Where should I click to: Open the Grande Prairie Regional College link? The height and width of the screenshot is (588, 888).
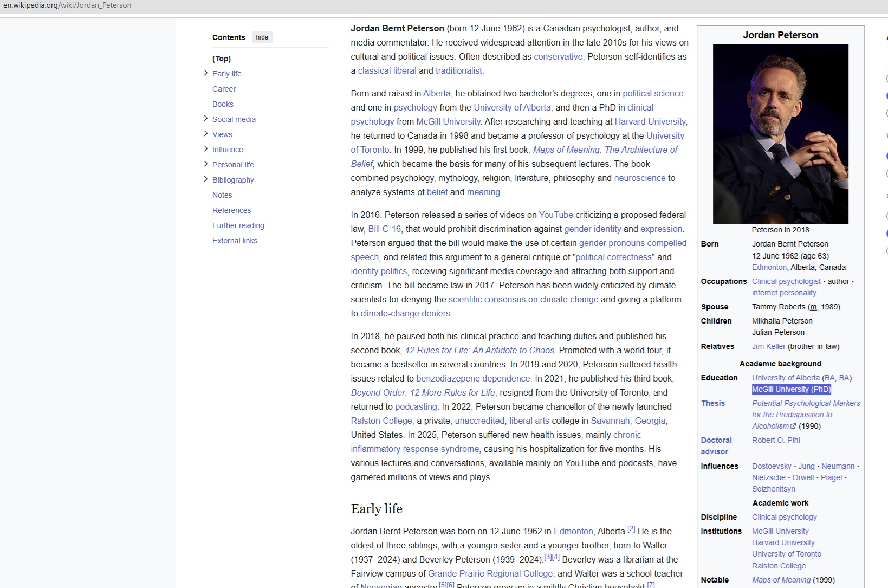point(490,573)
